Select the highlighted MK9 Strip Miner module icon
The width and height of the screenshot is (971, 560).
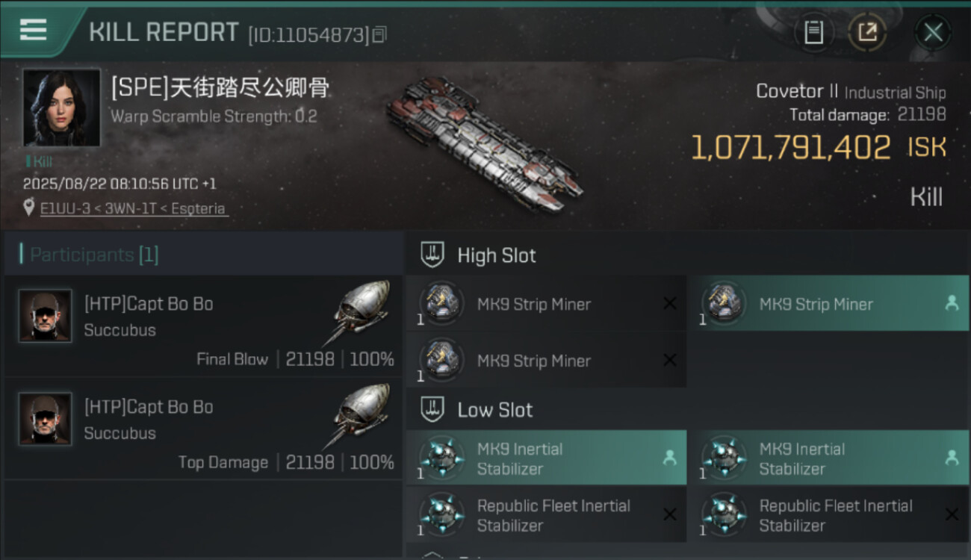(x=723, y=304)
